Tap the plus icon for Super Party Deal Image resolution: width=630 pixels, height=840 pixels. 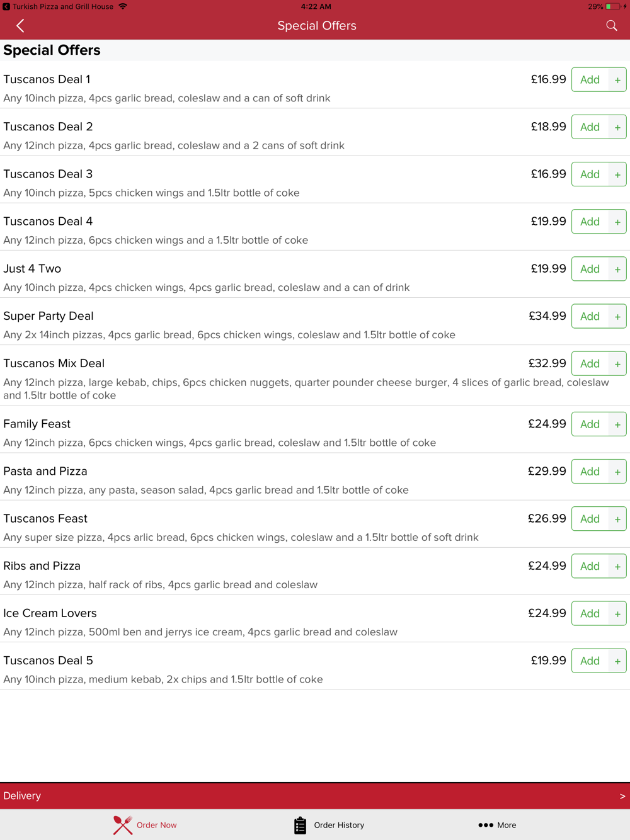point(617,317)
